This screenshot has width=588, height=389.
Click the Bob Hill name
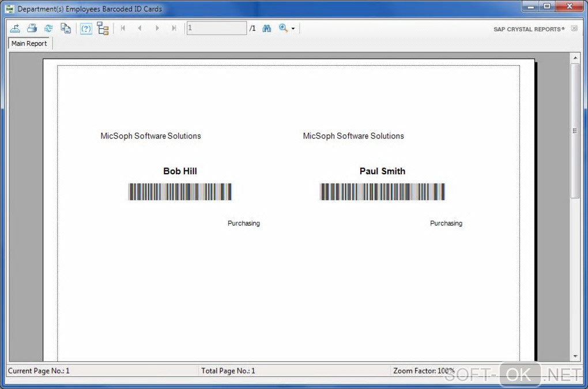tap(180, 171)
